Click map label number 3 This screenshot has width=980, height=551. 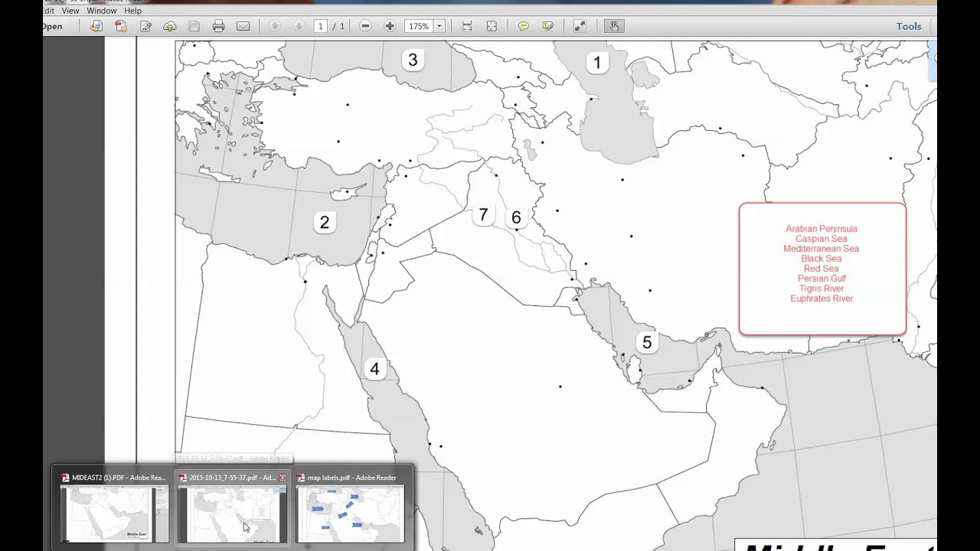coord(413,60)
